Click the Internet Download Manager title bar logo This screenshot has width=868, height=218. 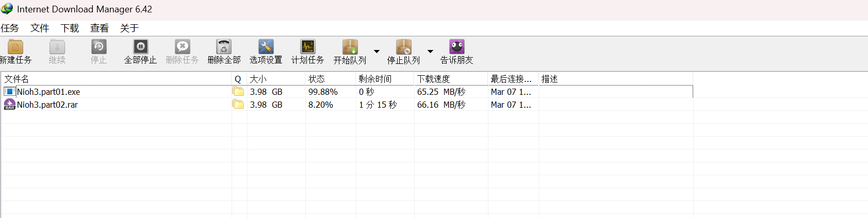tap(7, 9)
